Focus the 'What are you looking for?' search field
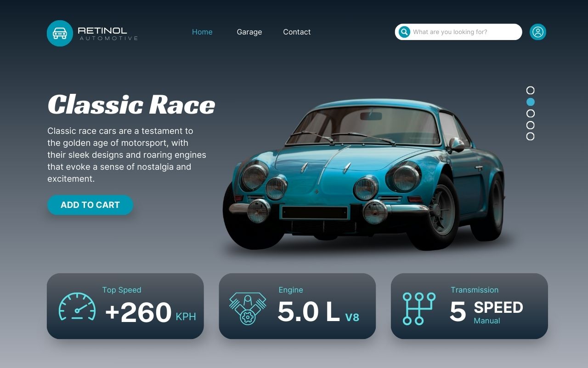588x368 pixels. coord(458,32)
